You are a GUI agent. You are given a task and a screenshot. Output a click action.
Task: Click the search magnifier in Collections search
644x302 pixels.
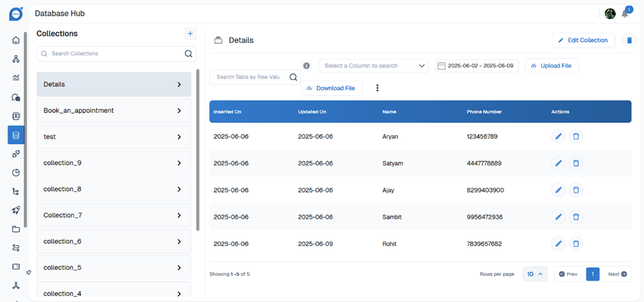pyautogui.click(x=188, y=54)
